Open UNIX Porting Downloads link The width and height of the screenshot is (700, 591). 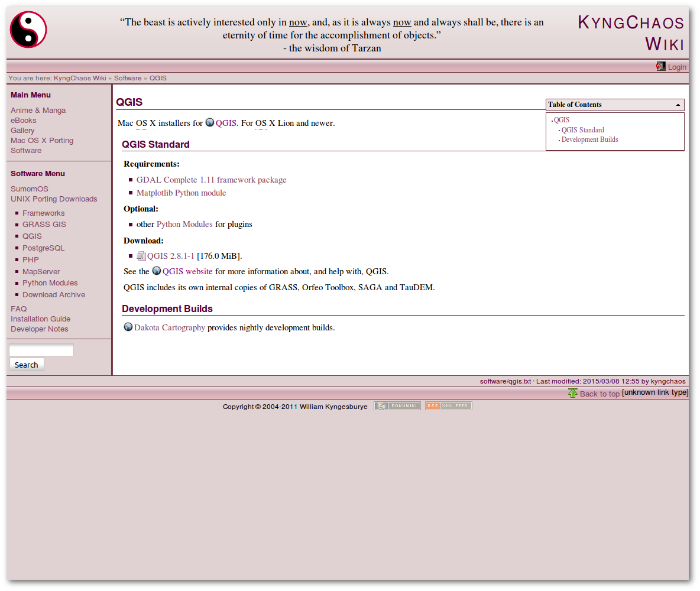point(54,199)
